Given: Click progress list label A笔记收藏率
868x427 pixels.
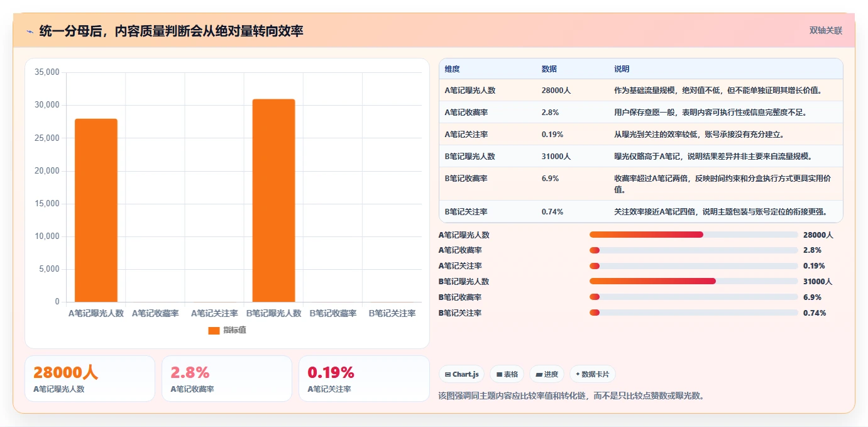Looking at the screenshot, I should coord(460,250).
